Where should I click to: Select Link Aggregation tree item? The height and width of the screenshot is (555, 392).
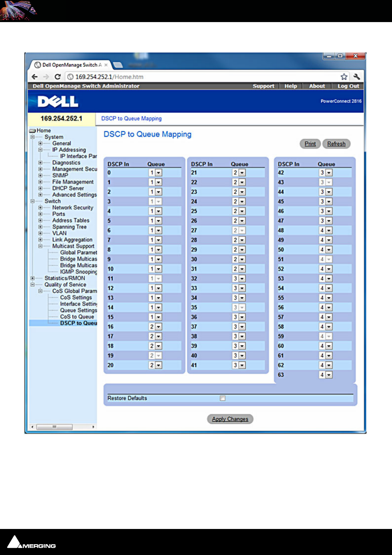[x=72, y=240]
